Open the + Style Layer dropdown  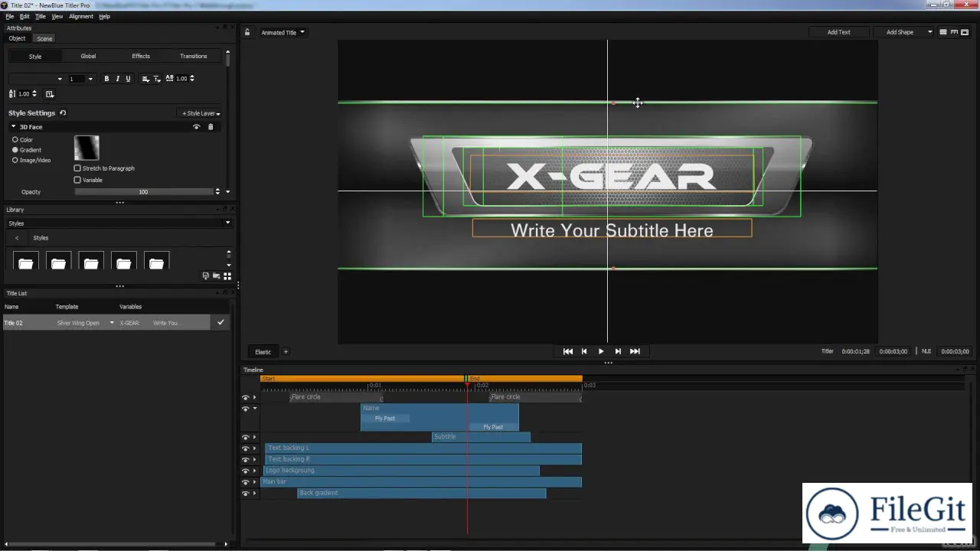pos(201,113)
